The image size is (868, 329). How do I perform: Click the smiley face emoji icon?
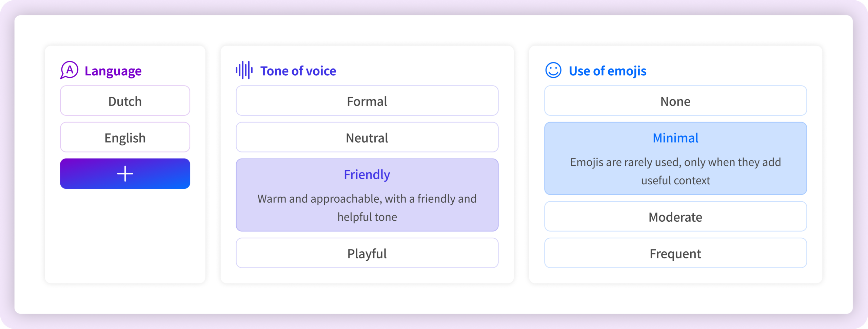click(553, 70)
